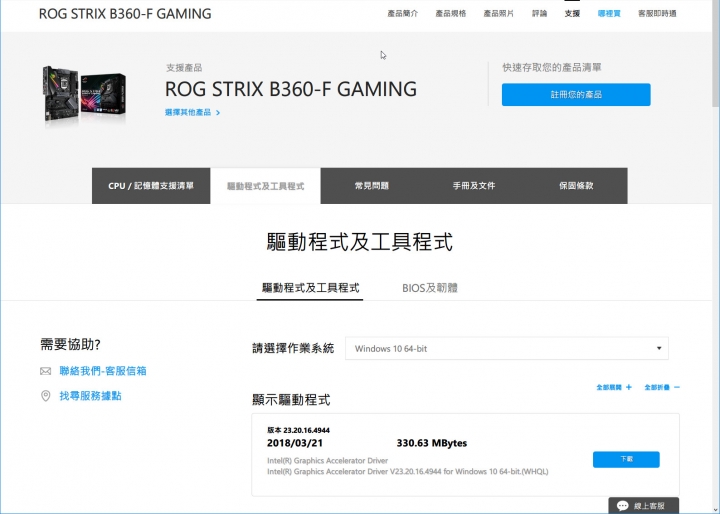Open the operating system dropdown showing Windows 10 64-bit
Image resolution: width=720 pixels, height=514 pixels.
click(506, 349)
